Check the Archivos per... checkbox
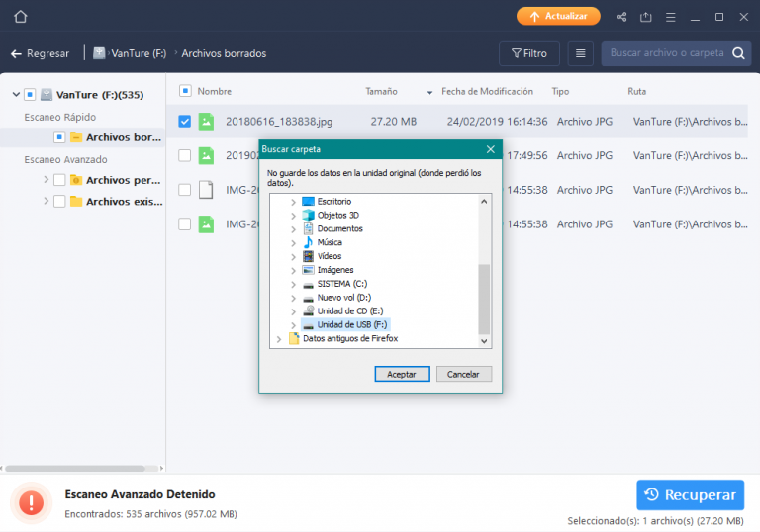 point(59,180)
